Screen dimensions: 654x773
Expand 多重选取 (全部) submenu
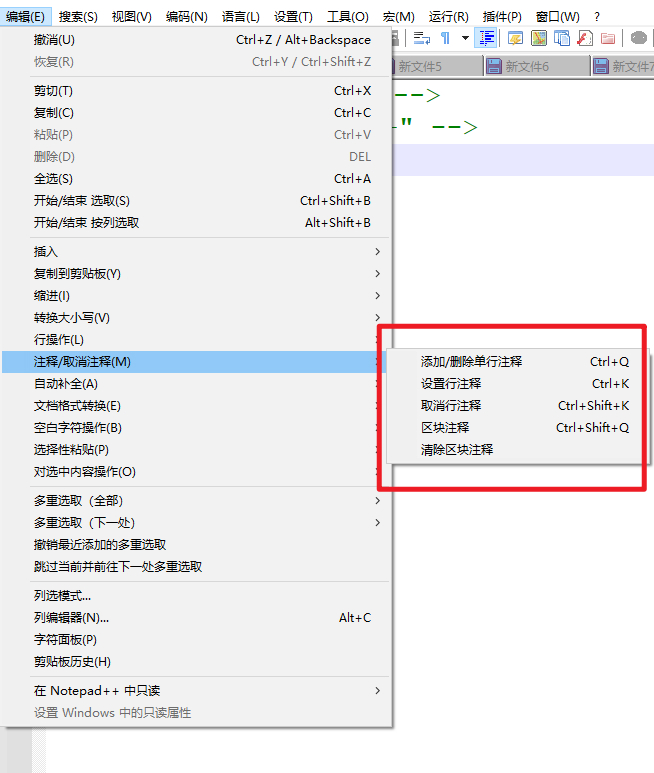196,501
